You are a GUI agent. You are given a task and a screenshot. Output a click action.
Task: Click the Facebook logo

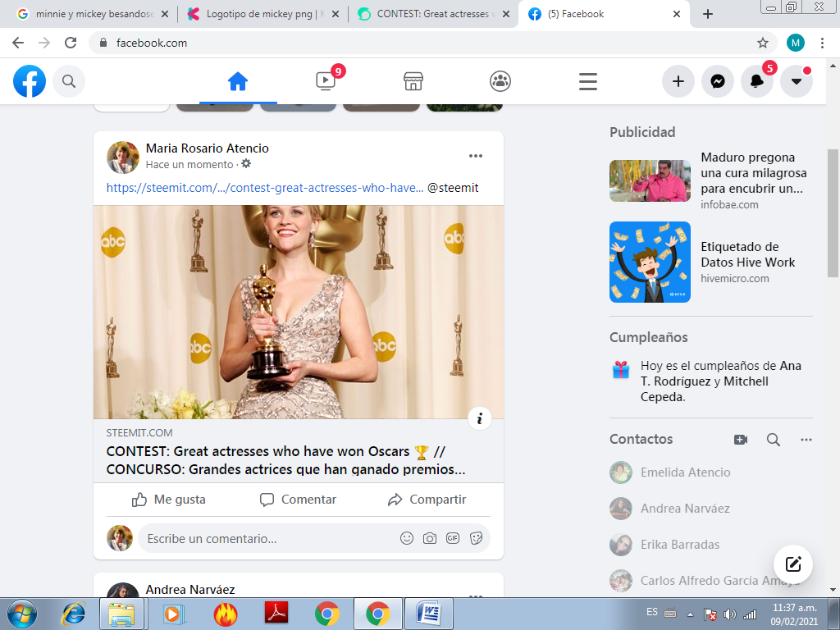(x=30, y=81)
